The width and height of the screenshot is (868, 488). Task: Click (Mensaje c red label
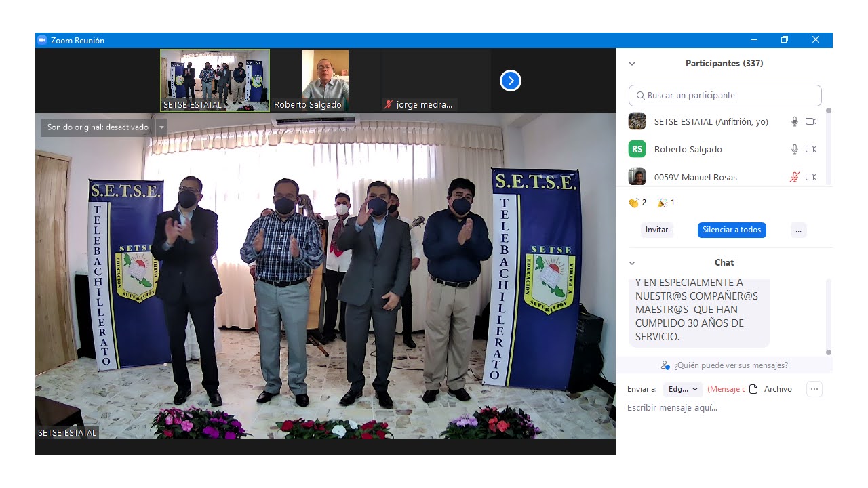726,389
